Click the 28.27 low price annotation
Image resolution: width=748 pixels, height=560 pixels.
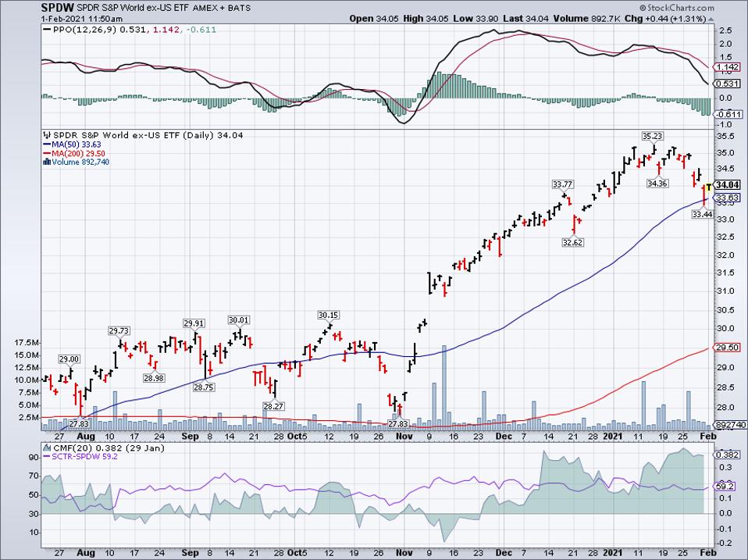[273, 406]
